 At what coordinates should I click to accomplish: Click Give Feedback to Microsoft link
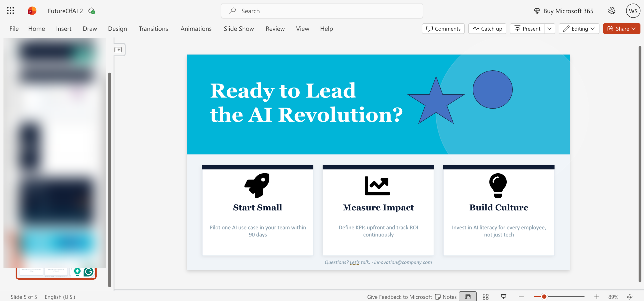[x=399, y=297]
